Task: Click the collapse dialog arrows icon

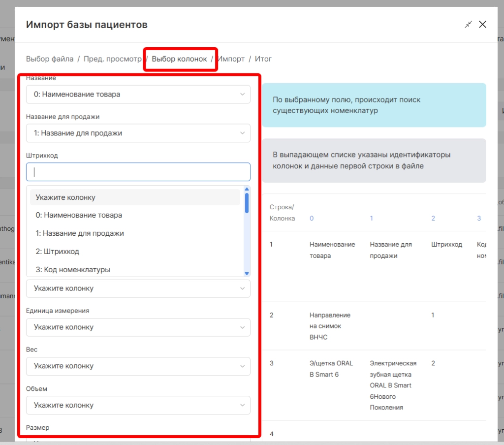Action: coord(468,25)
